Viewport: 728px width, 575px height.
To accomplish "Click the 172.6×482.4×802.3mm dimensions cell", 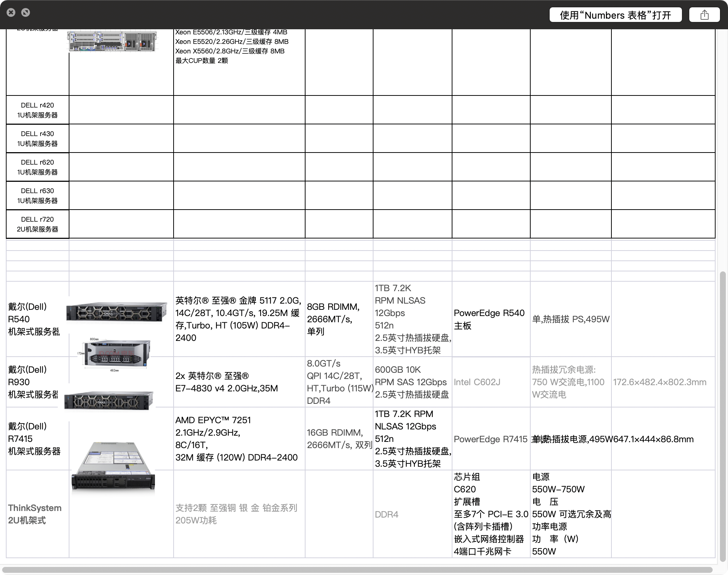I will (659, 382).
